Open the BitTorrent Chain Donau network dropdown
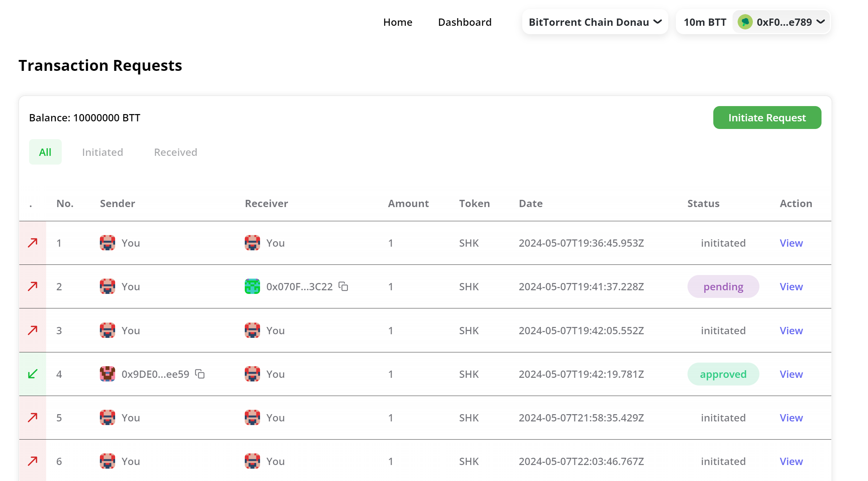The image size is (868, 481). 595,22
